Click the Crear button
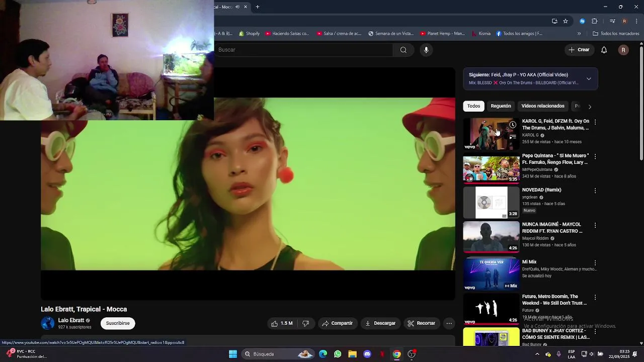The width and height of the screenshot is (644, 362). tap(579, 50)
